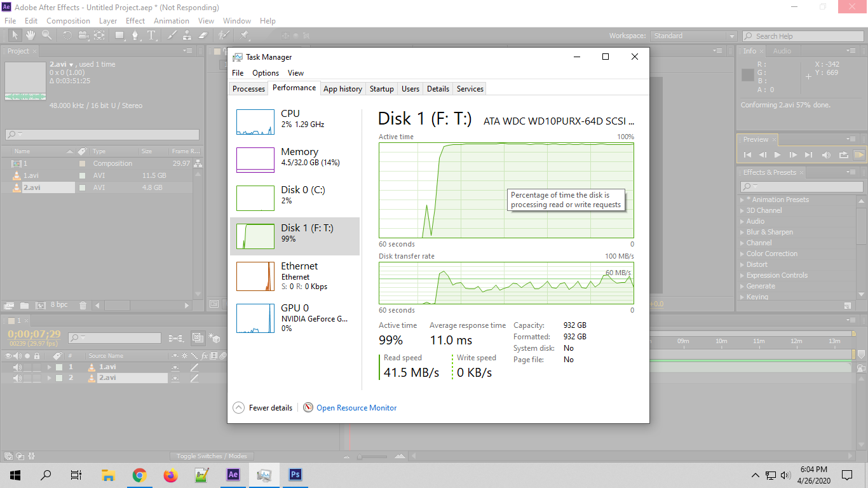Image resolution: width=868 pixels, height=488 pixels.
Task: Select Ethernet item in Task Manager sidebar
Action: 295,276
